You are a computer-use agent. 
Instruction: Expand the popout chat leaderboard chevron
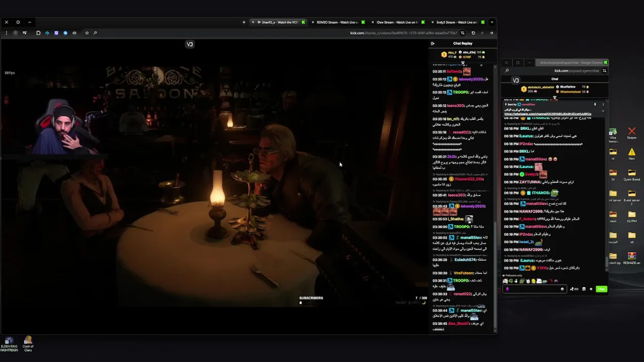pyautogui.click(x=555, y=98)
